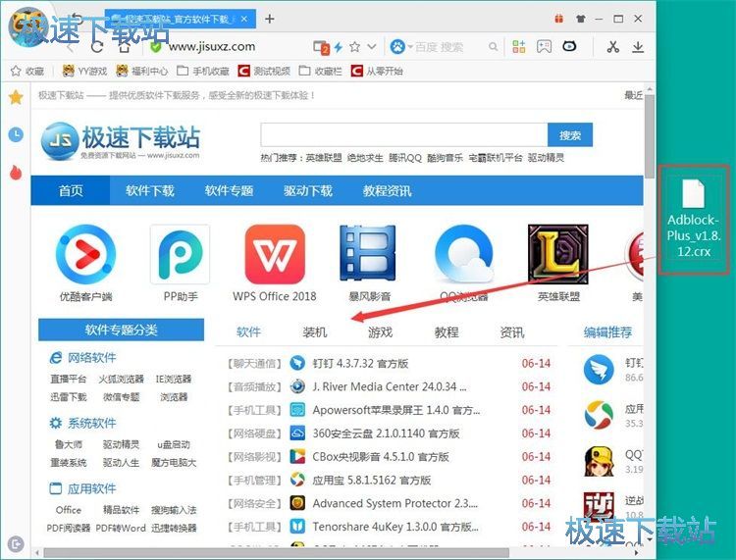This screenshot has height=560, width=736.
Task: Switch to the 装机 list tab
Action: click(314, 332)
